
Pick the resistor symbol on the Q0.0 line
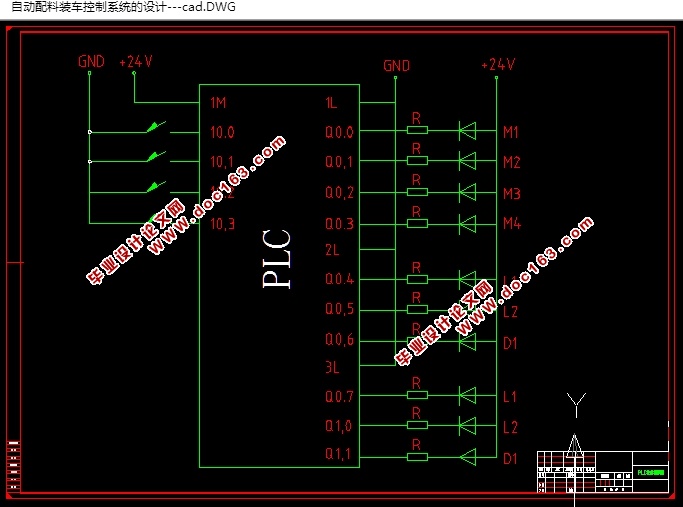[x=417, y=130]
